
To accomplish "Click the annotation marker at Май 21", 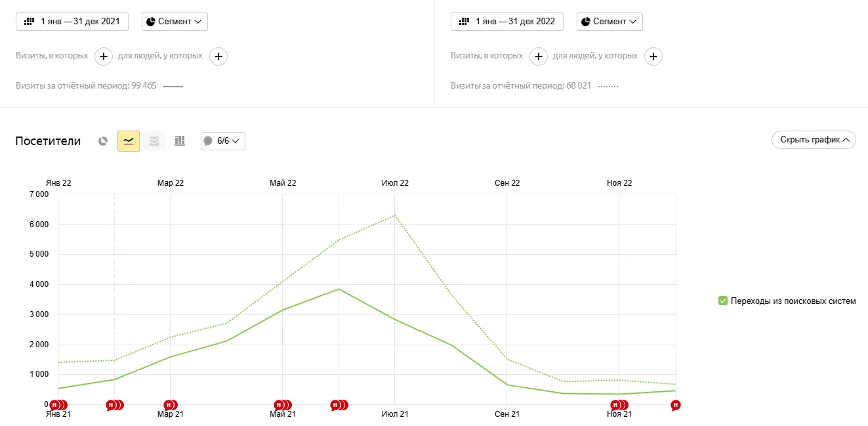I will point(280,405).
